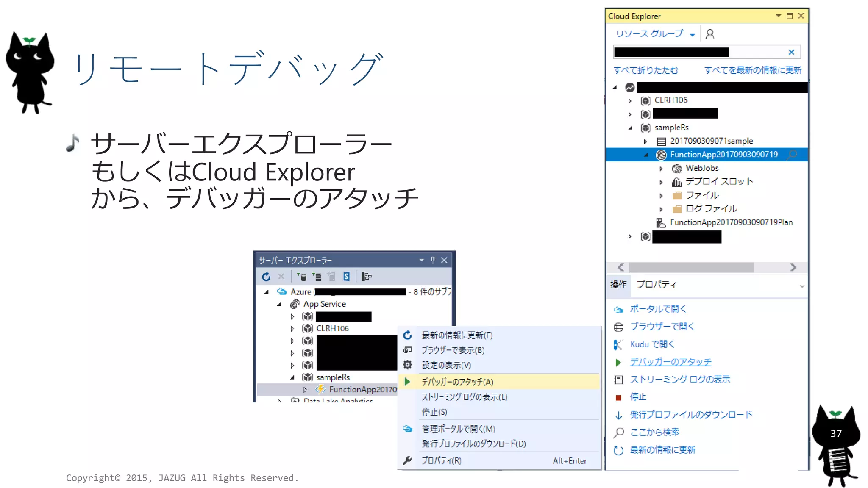This screenshot has width=868, height=488.
Task: Choose デバッガーのアタッチ(A) in the context menu
Action: (x=499, y=382)
